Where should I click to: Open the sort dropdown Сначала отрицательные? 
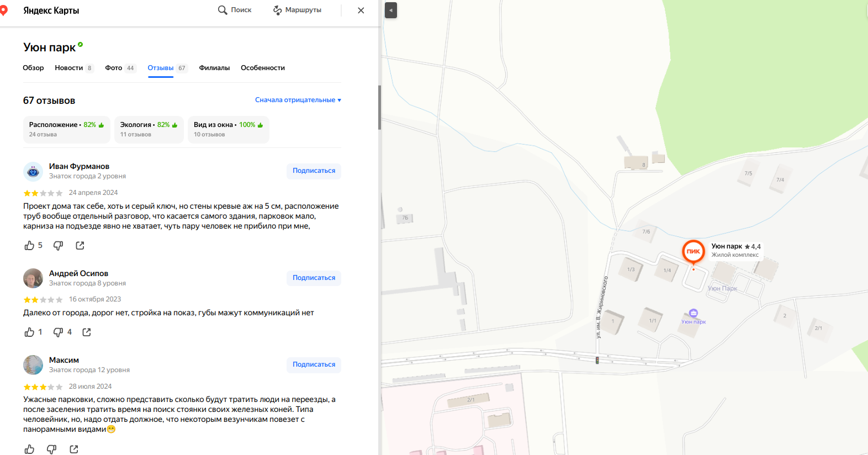(x=298, y=100)
